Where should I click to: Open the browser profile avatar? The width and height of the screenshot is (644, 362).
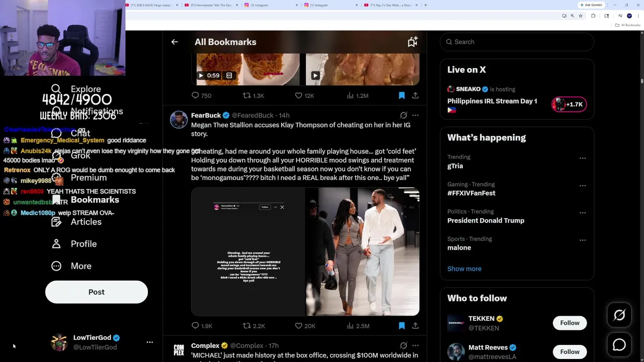[629, 16]
